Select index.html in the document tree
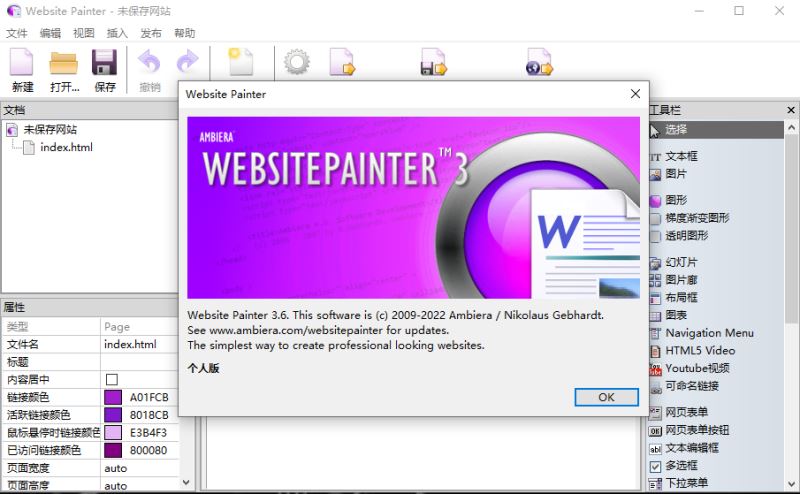The width and height of the screenshot is (800, 494). pyautogui.click(x=66, y=147)
